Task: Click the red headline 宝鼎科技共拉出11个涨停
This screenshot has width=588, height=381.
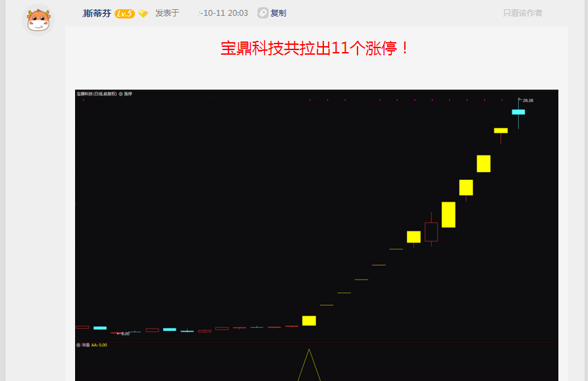Action: [315, 48]
